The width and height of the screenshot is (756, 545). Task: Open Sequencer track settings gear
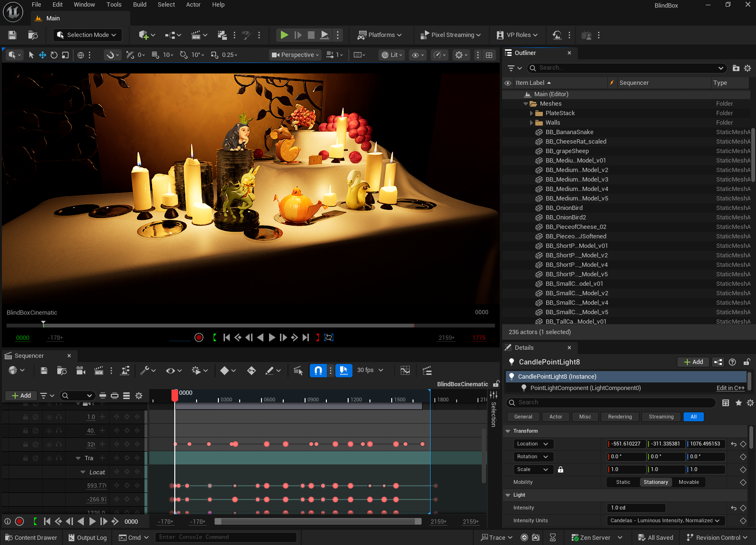click(x=139, y=396)
